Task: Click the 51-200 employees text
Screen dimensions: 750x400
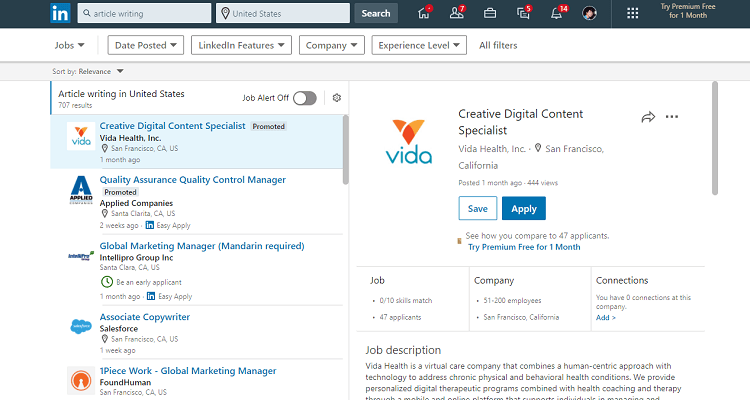Action: coord(512,300)
